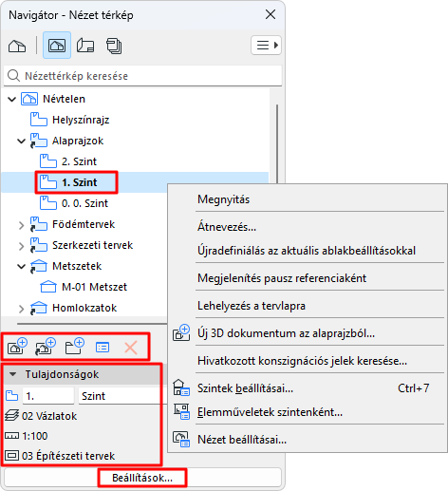
Task: Open view settings list icon
Action: point(103,348)
